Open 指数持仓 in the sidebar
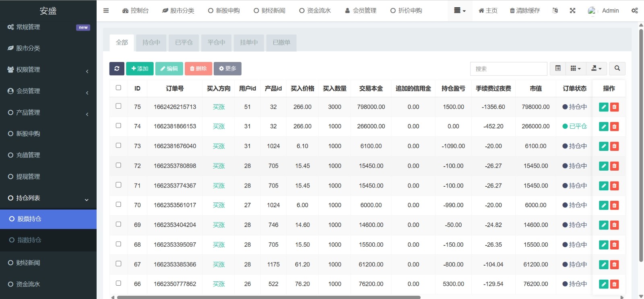The height and width of the screenshot is (299, 644). click(29, 240)
